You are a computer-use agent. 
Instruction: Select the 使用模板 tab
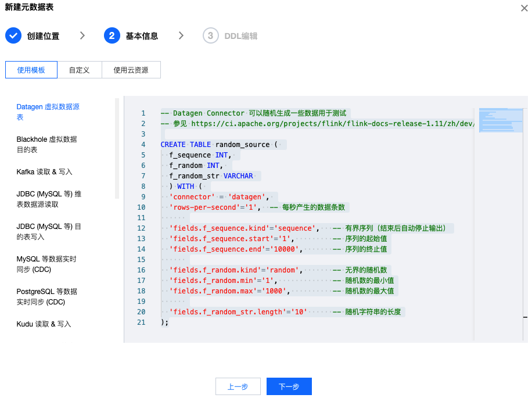click(x=31, y=70)
